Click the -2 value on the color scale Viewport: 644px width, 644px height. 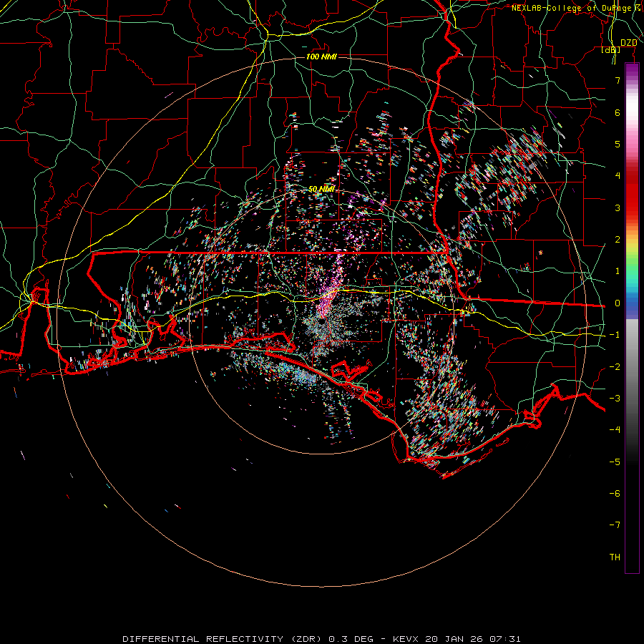click(x=615, y=367)
